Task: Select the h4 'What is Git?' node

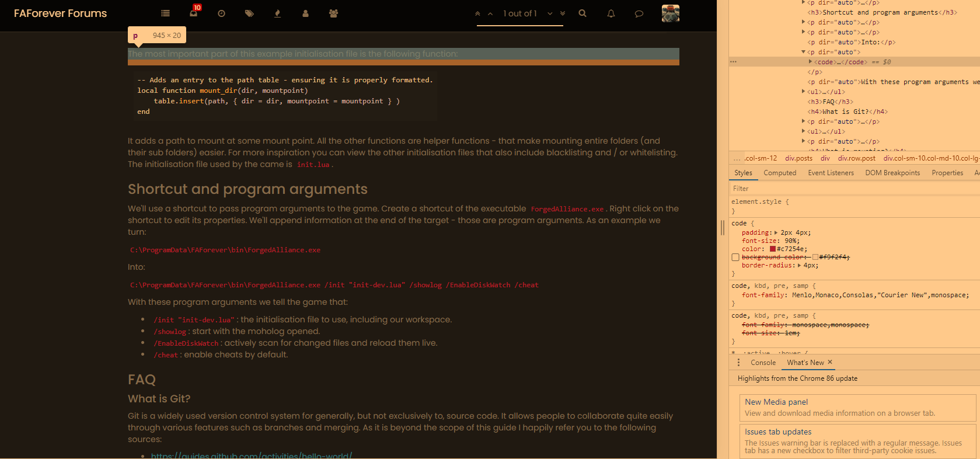Action: [x=848, y=112]
